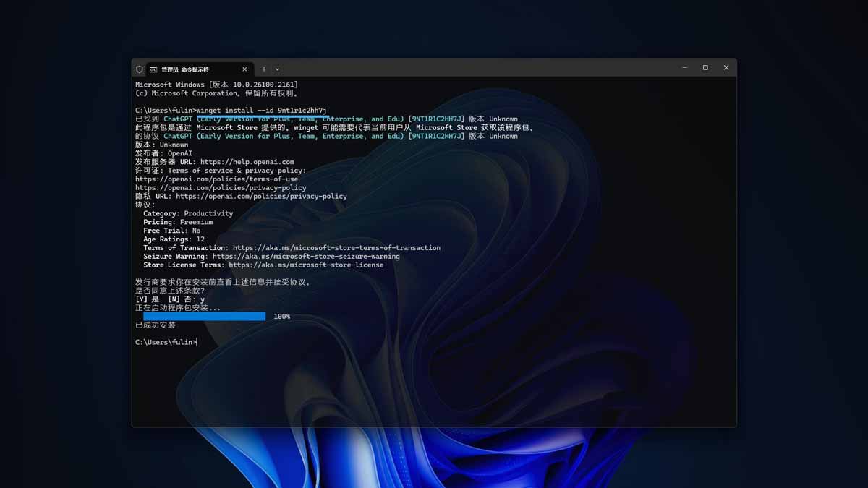The image size is (868, 488).
Task: Open a new tab with the plus button
Action: point(264,69)
